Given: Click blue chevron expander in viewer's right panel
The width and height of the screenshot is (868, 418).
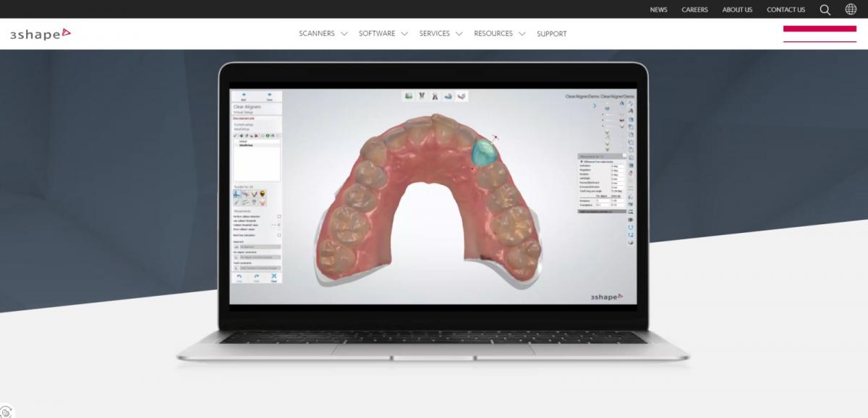Looking at the screenshot, I should pos(595,105).
